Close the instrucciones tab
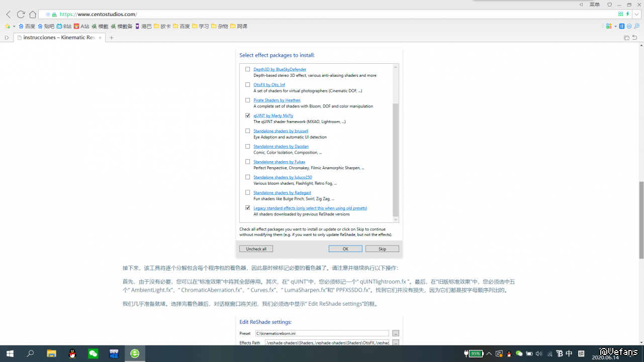 pyautogui.click(x=100, y=38)
